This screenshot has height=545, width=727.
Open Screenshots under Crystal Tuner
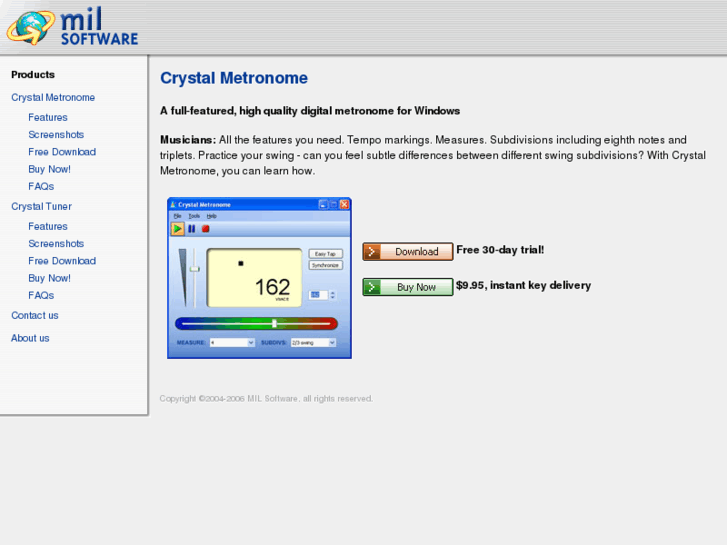tap(56, 244)
